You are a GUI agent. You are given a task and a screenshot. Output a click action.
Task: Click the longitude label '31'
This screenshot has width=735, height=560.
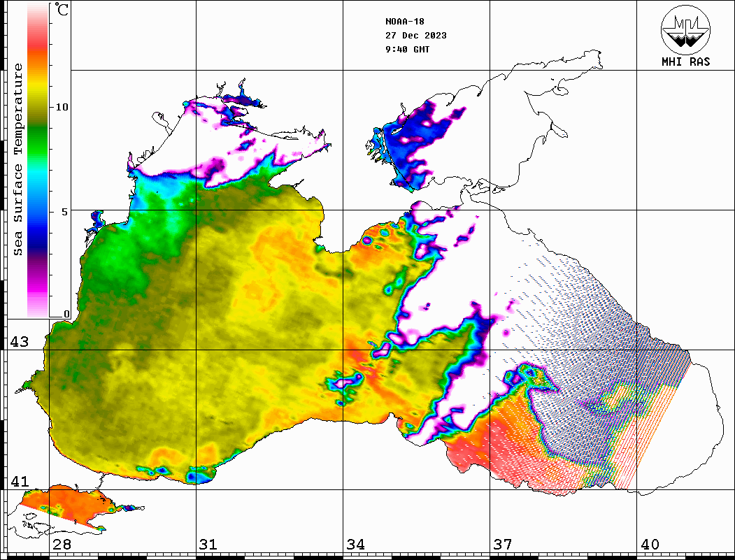tap(208, 544)
